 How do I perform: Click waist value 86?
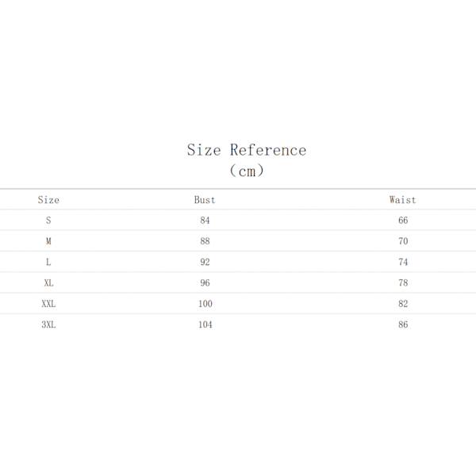click(x=403, y=324)
